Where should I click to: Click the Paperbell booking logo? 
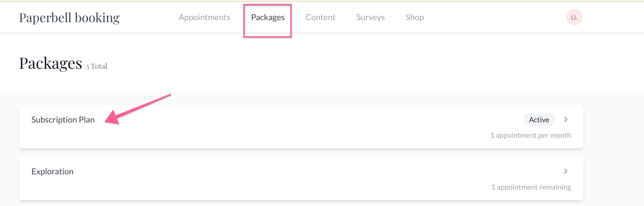69,17
